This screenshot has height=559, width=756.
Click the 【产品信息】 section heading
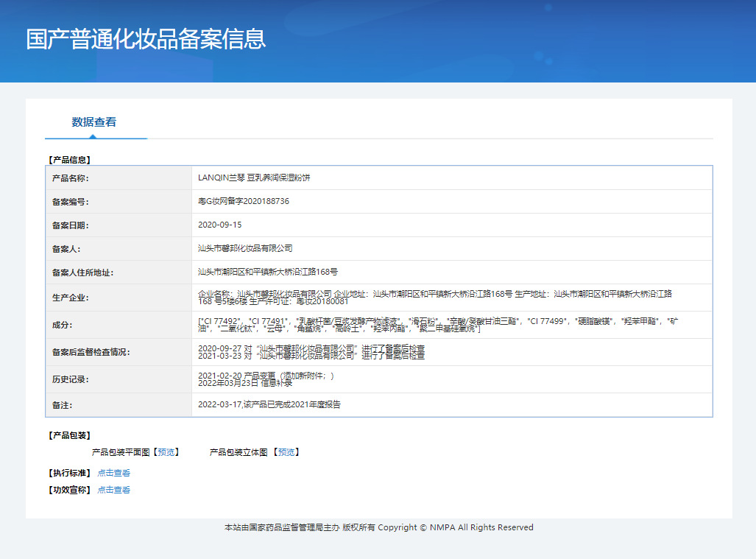[70, 160]
